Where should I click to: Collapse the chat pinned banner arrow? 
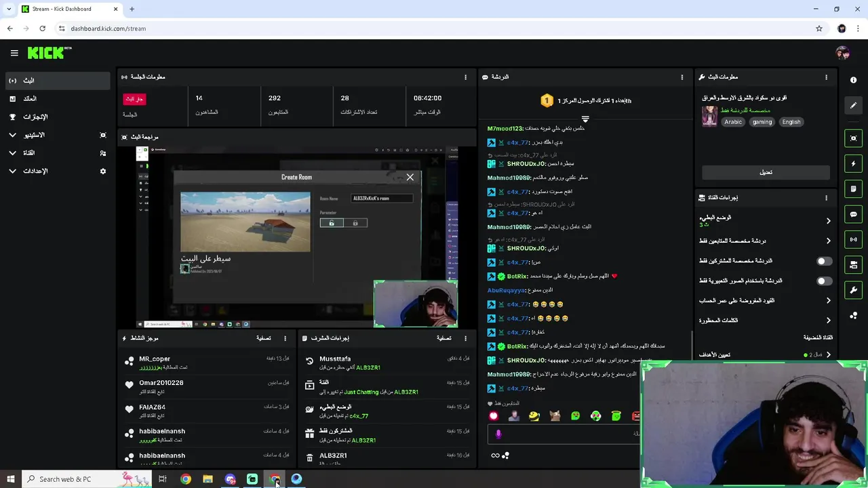click(x=585, y=119)
